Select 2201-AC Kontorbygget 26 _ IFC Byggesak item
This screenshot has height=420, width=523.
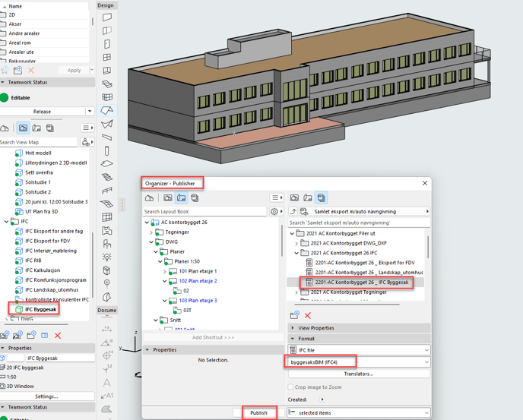point(362,283)
